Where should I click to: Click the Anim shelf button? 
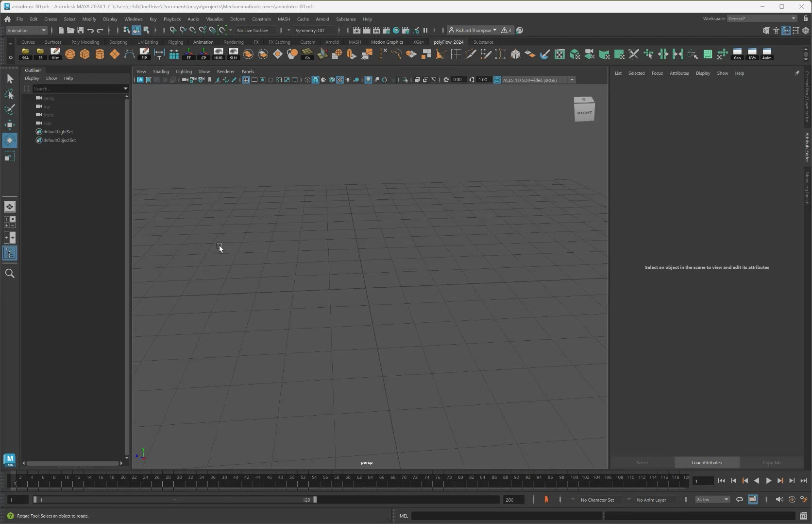tap(767, 54)
